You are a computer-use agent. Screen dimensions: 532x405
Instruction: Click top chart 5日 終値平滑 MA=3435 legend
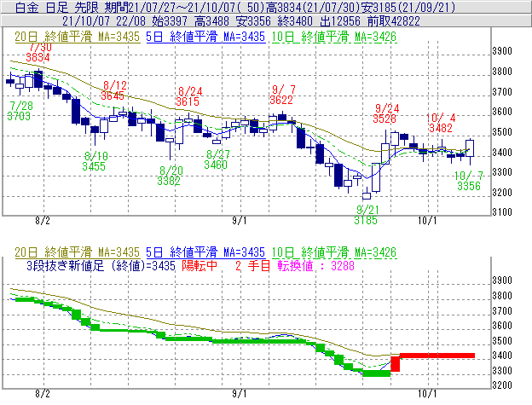tap(205, 37)
